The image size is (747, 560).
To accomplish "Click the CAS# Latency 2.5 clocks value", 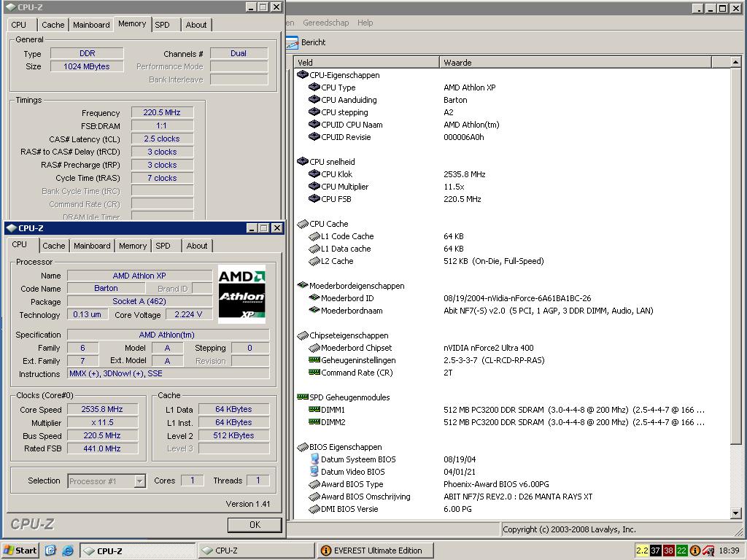I will tap(162, 139).
